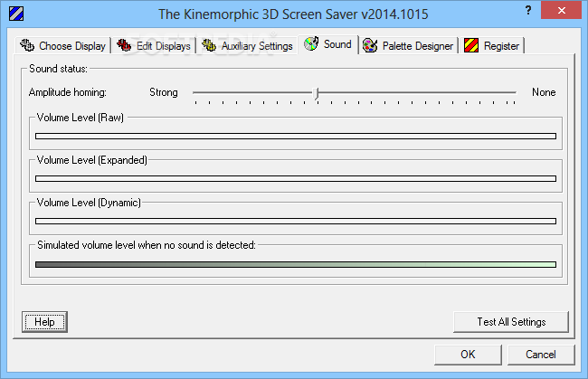The height and width of the screenshot is (379, 588).
Task: Click the Kinemorphic app icon in title bar
Action: tap(16, 14)
